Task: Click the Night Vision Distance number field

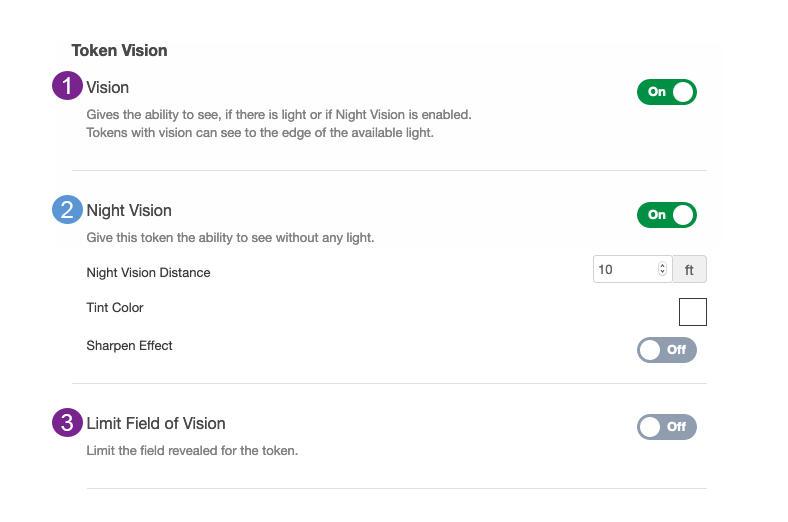Action: (x=624, y=270)
